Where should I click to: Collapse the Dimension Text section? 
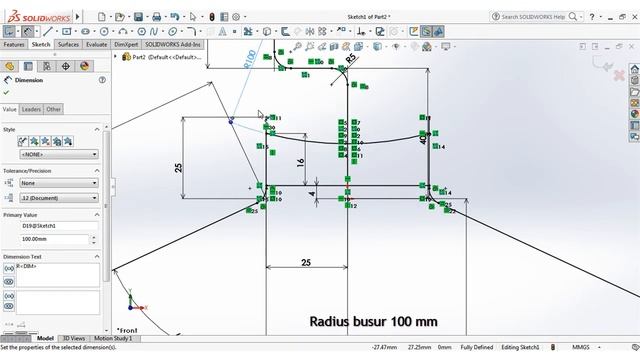point(97,257)
